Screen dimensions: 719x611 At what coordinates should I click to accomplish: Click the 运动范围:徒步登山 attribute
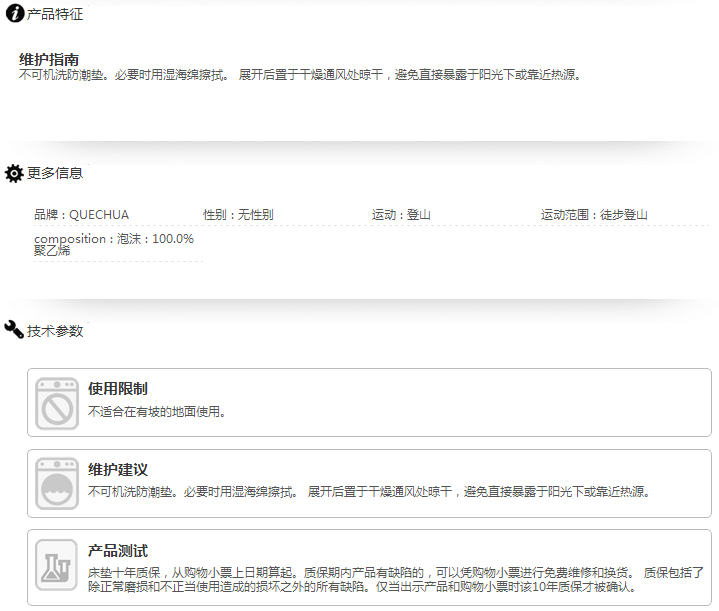coord(594,215)
